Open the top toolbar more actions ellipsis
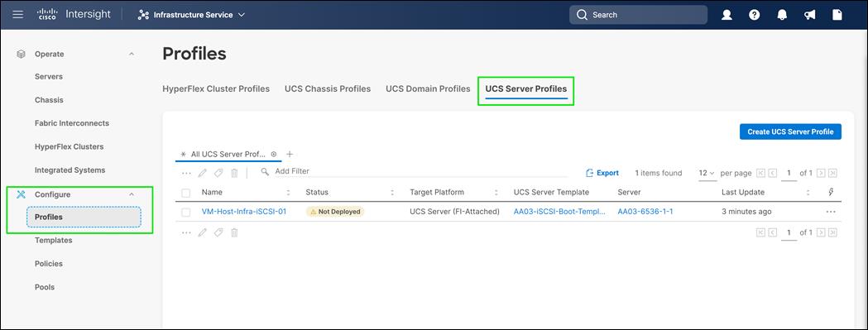Screen dimensions: 868x330 186,173
